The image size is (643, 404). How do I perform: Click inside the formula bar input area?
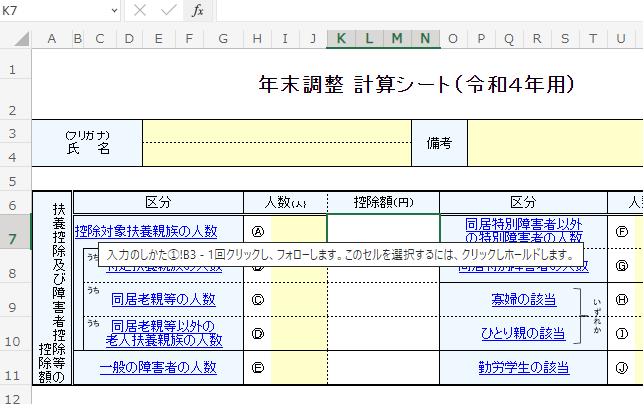[x=429, y=11]
